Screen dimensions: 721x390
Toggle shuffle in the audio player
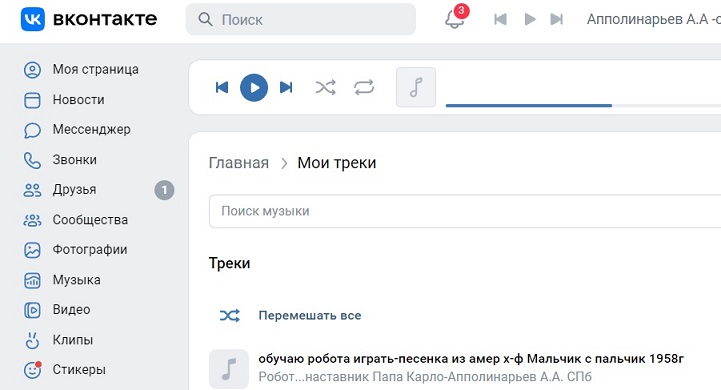325,87
